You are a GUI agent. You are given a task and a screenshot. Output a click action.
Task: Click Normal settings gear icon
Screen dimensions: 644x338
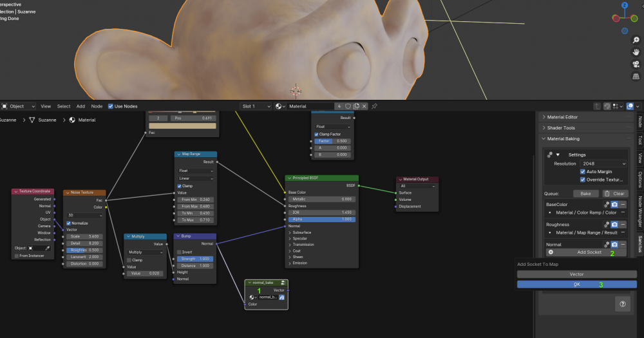click(606, 245)
